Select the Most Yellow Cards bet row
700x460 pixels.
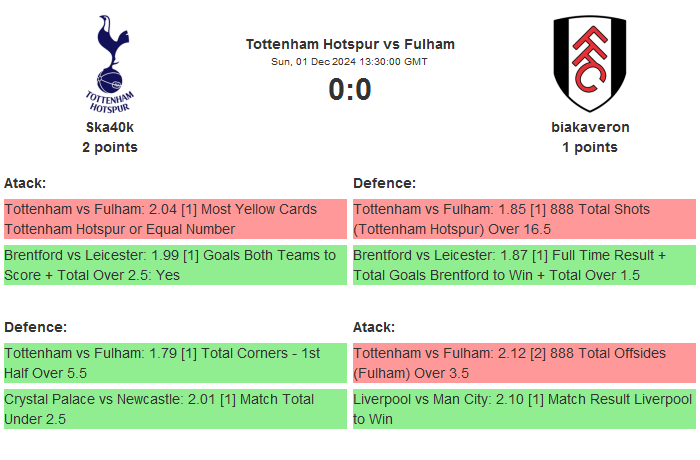point(175,219)
